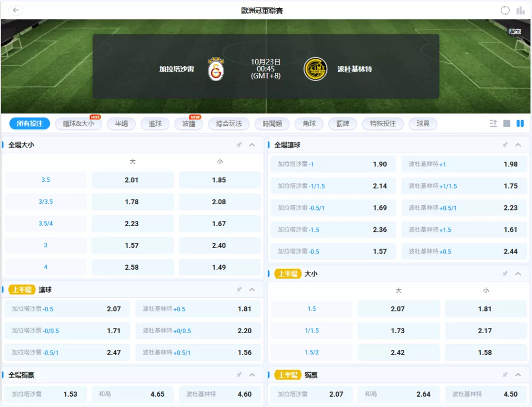532x407 pixels.
Task: Collapse the 上半場 讓球 section
Action: click(x=252, y=290)
